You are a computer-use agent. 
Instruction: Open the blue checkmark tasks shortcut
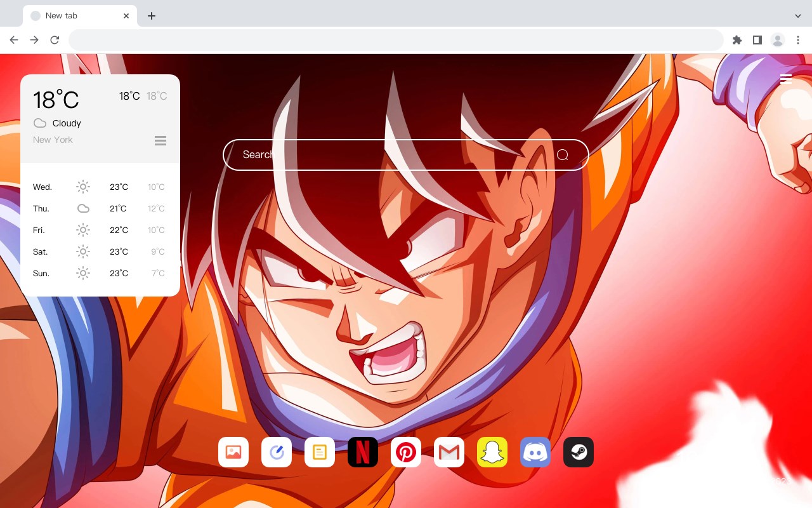pos(277,452)
